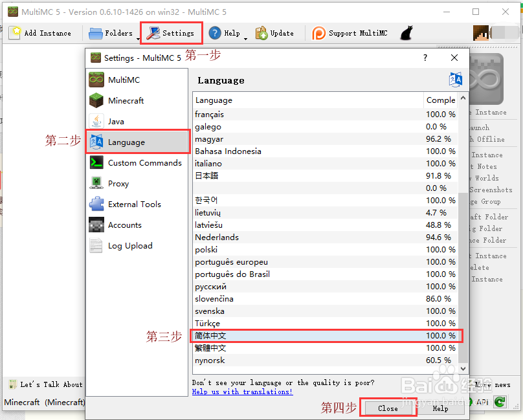Select nynorsk language row
523x420 pixels.
pos(325,360)
